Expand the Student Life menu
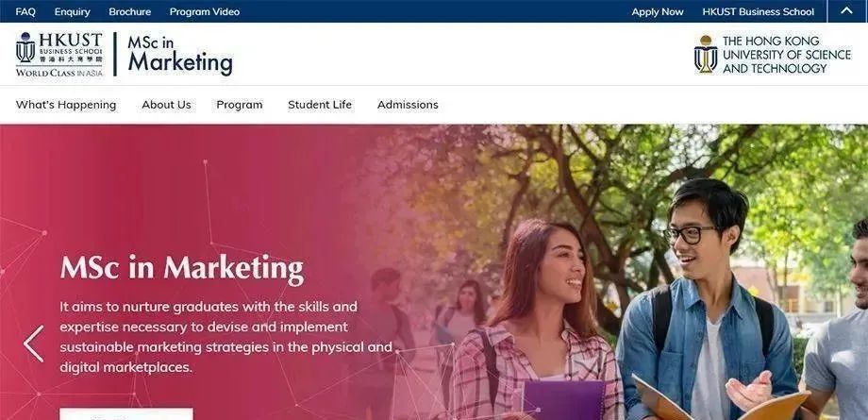The width and height of the screenshot is (868, 420). (x=320, y=105)
